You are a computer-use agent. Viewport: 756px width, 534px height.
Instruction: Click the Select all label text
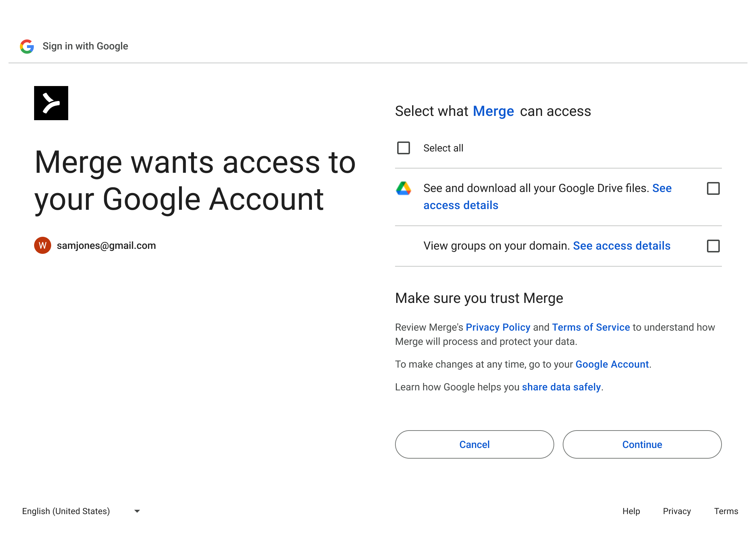pos(443,148)
